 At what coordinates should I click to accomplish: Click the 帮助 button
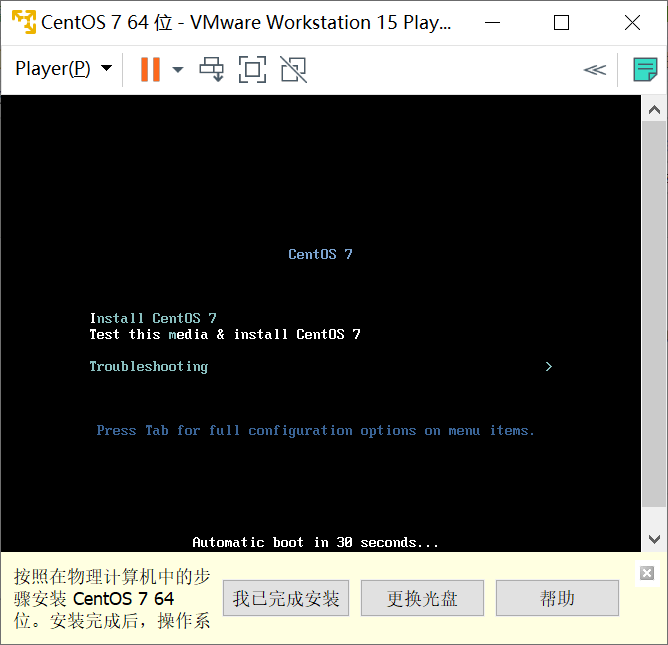[x=557, y=598]
